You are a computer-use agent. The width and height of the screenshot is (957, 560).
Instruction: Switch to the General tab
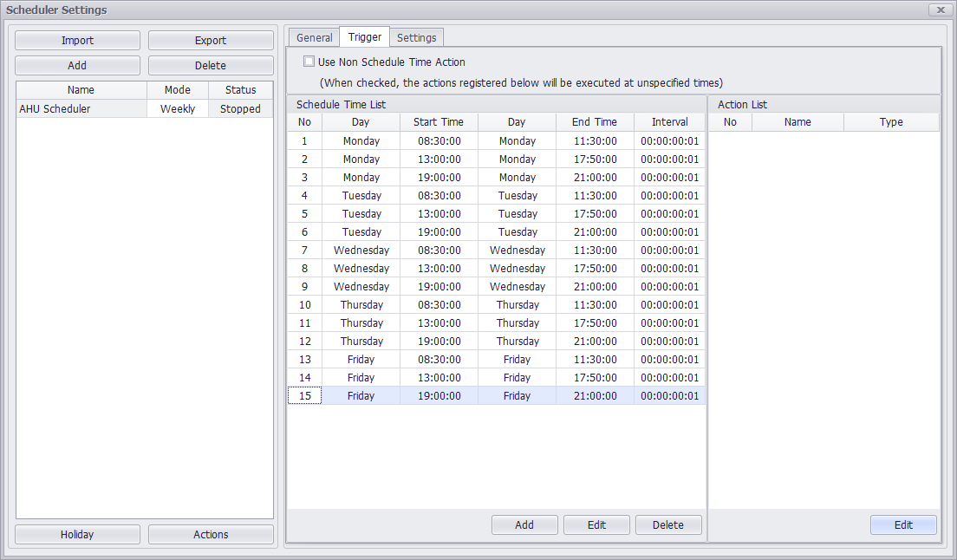pyautogui.click(x=314, y=37)
